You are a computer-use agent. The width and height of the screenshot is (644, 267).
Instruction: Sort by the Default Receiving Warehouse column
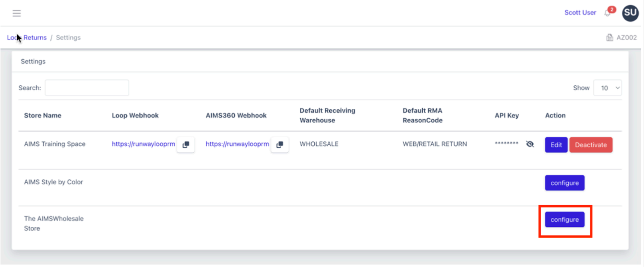pyautogui.click(x=327, y=115)
